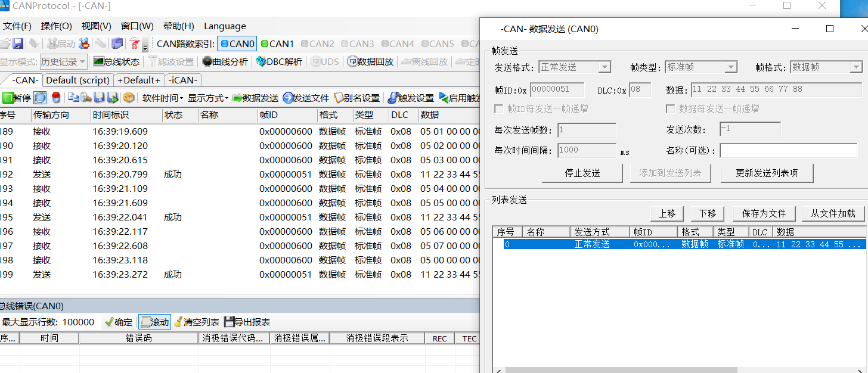The width and height of the screenshot is (868, 373).
Task: Click the copy documents icon in CAN toolbar
Action: (73, 98)
